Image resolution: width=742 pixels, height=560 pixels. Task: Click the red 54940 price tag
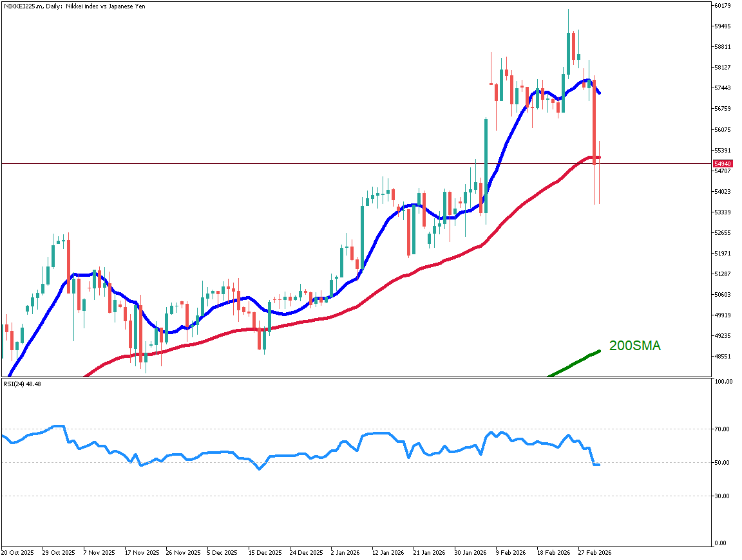pyautogui.click(x=721, y=164)
